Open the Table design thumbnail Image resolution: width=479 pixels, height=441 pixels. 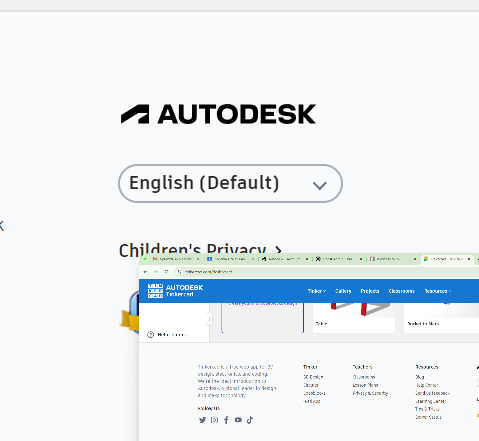pos(354,317)
